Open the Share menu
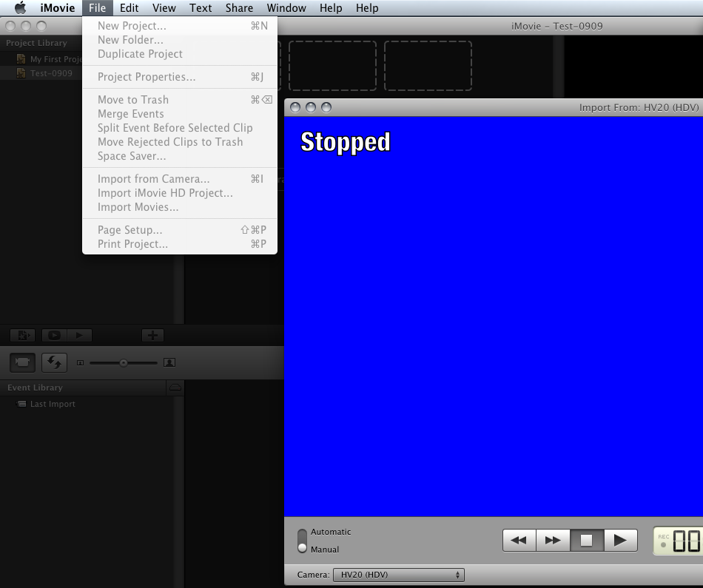The image size is (703, 588). click(240, 8)
